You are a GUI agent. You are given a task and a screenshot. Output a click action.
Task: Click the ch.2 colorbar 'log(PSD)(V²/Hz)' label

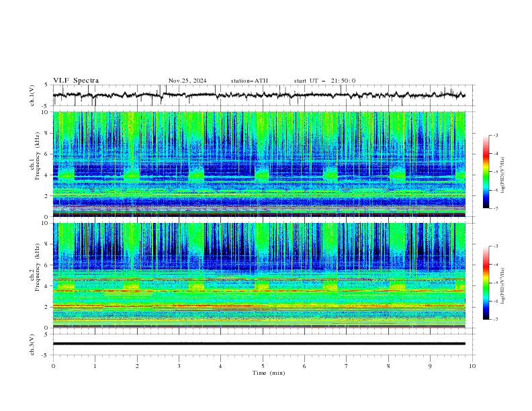tap(503, 285)
